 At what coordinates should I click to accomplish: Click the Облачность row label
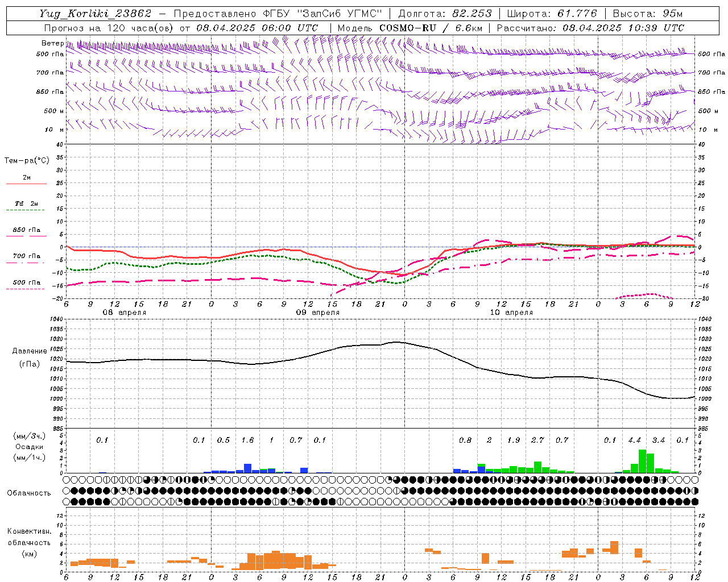tap(29, 493)
